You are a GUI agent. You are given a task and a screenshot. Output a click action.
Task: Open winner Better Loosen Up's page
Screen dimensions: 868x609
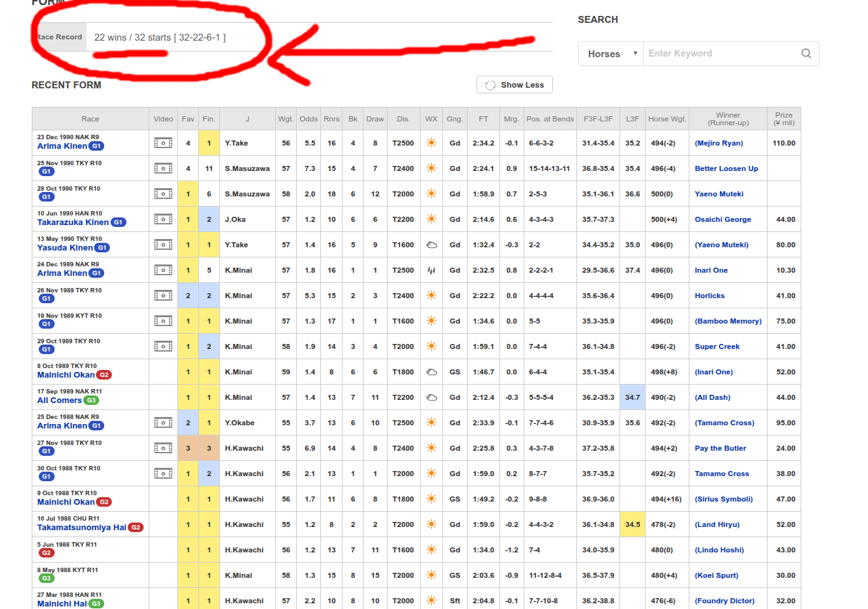pos(726,168)
